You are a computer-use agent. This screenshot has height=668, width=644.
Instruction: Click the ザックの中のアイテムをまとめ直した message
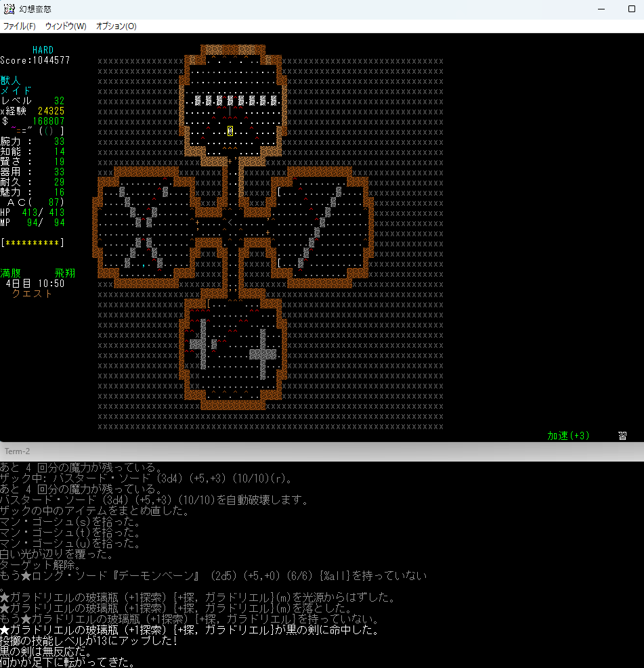click(95, 510)
